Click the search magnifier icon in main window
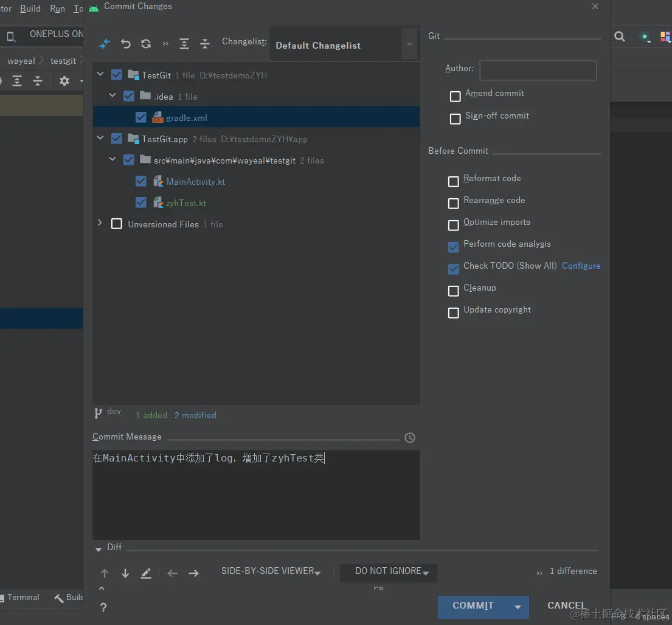Viewport: 672px width, 625px height. pyautogui.click(x=619, y=37)
